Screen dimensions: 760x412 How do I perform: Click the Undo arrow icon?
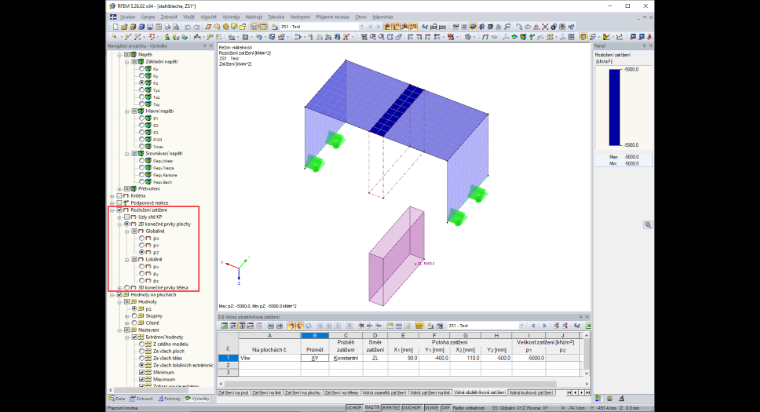pos(188,27)
